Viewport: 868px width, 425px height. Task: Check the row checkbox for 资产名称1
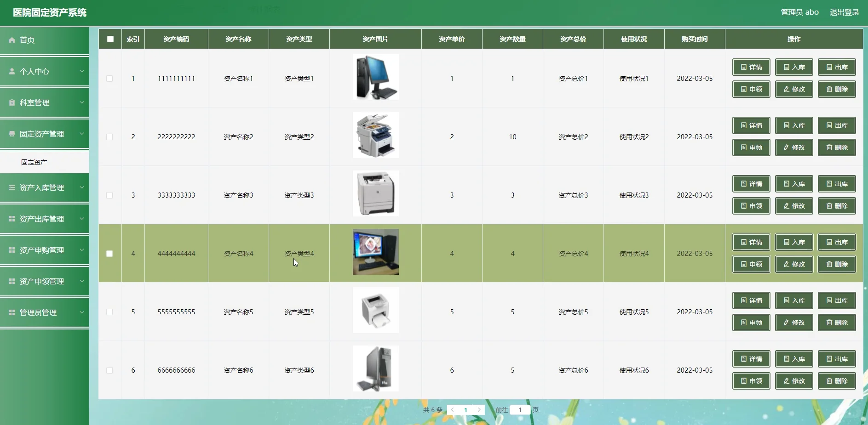[x=109, y=79]
